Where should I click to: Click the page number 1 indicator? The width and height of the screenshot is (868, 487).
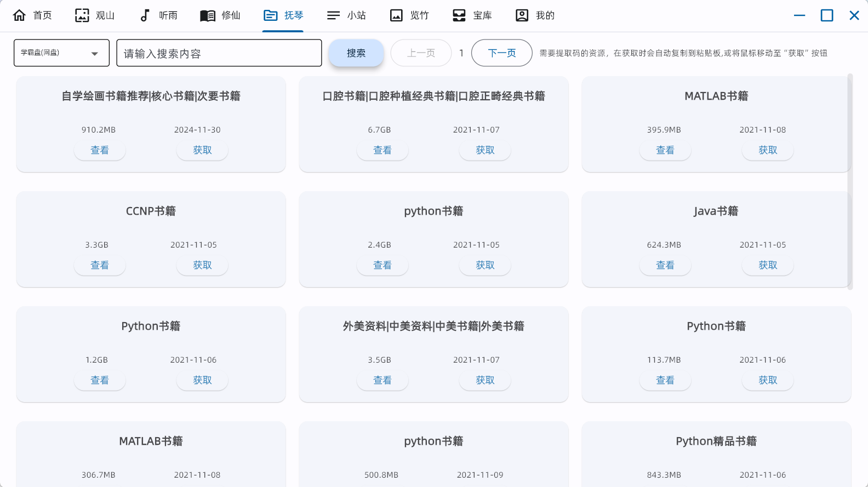tap(461, 53)
